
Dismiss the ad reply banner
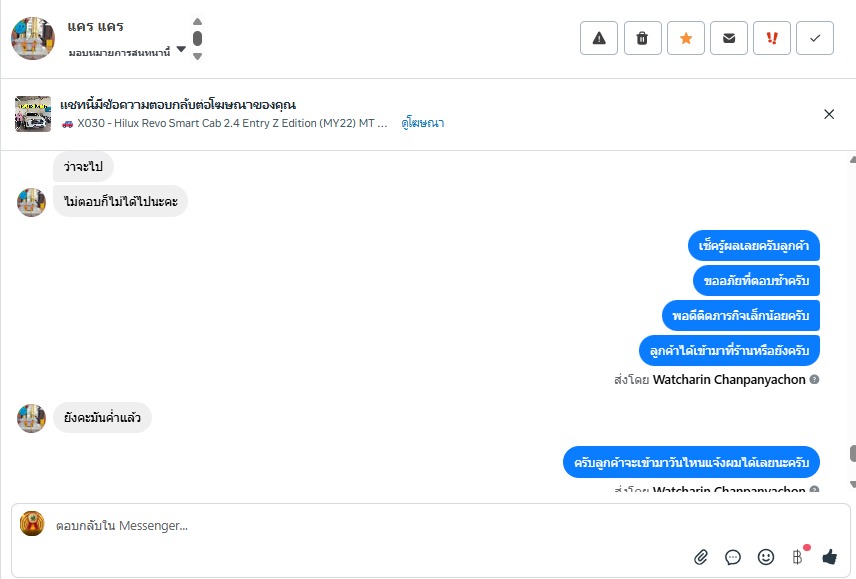pyautogui.click(x=829, y=114)
